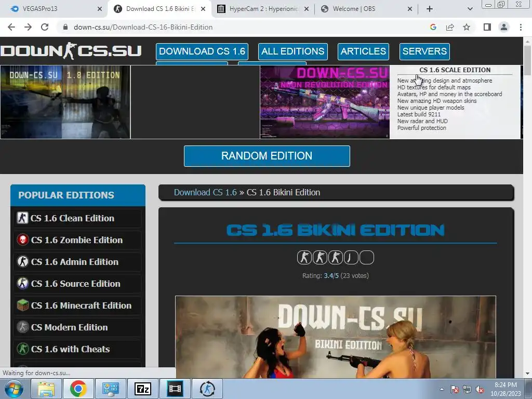Switch to the Welcome OBS tab
Viewport: 532px width, 399px height.
(366, 9)
